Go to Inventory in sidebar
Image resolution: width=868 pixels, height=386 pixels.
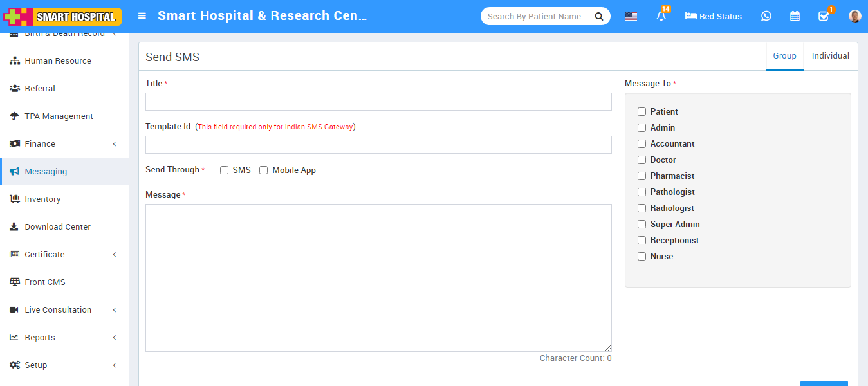[42, 199]
